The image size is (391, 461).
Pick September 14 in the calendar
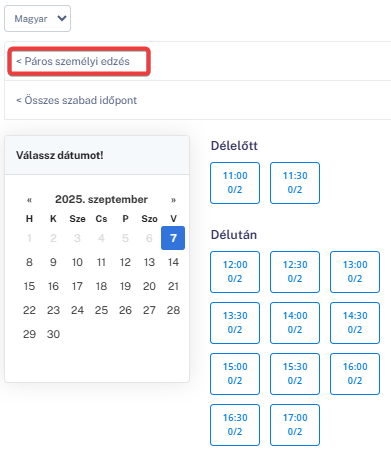[173, 262]
